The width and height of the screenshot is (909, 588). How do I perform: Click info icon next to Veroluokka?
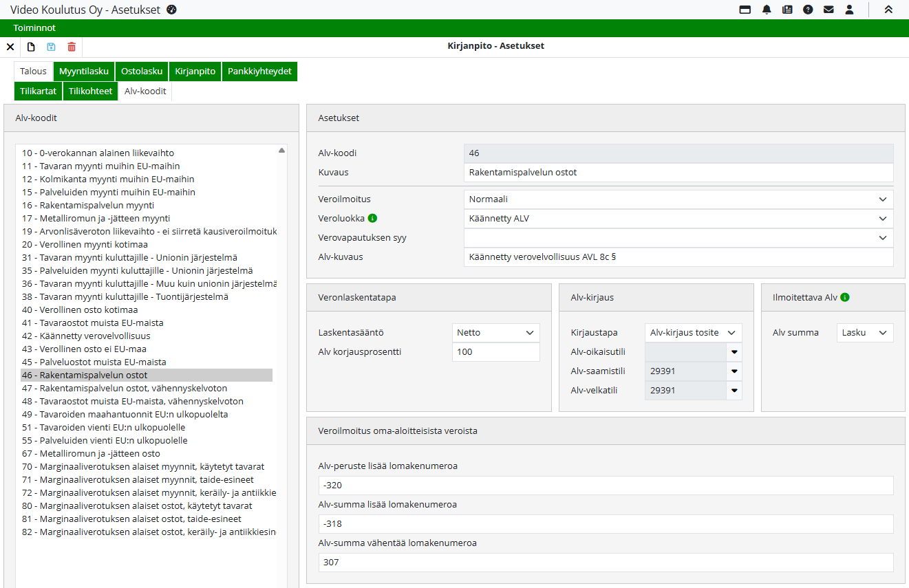(373, 219)
